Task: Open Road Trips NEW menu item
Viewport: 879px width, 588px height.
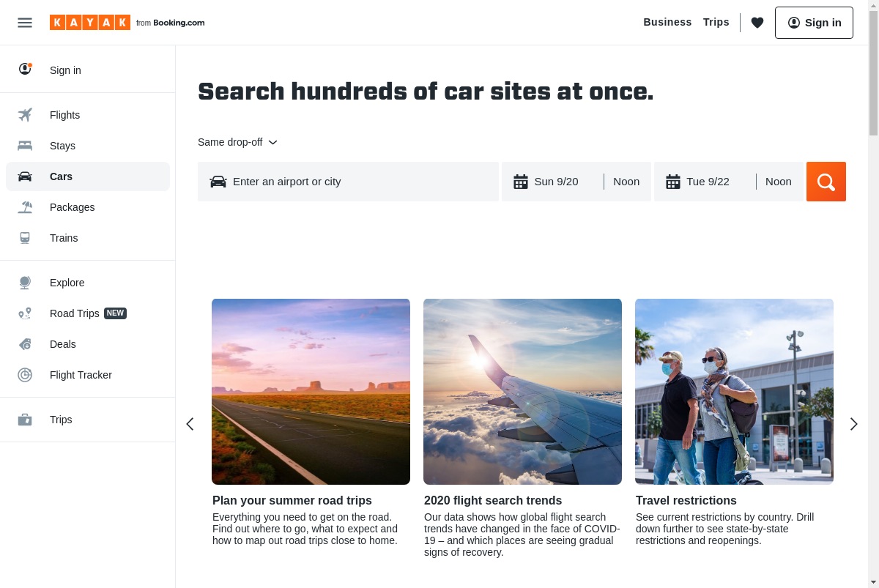Action: [88, 313]
